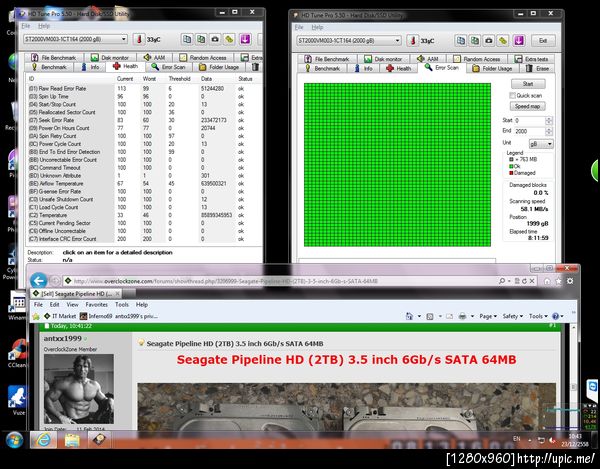Click copy info icon in left HD Tune toolbar

(187, 39)
